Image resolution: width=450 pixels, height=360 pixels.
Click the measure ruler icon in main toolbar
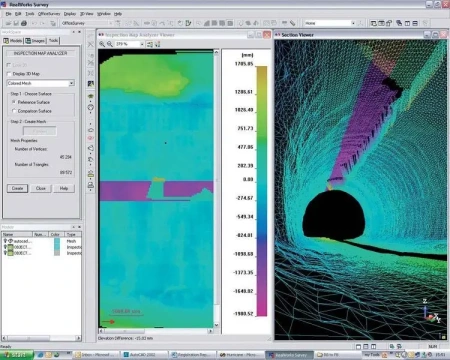click(292, 23)
